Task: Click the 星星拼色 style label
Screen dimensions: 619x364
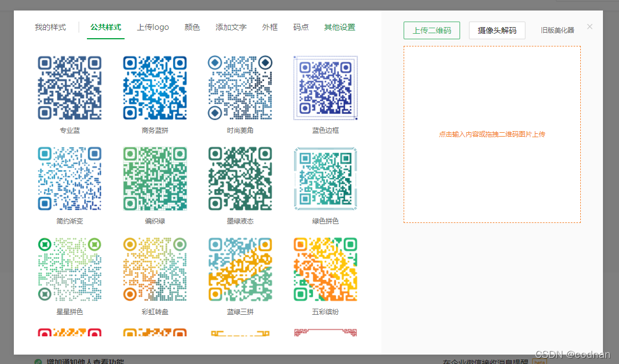Action: (69, 312)
